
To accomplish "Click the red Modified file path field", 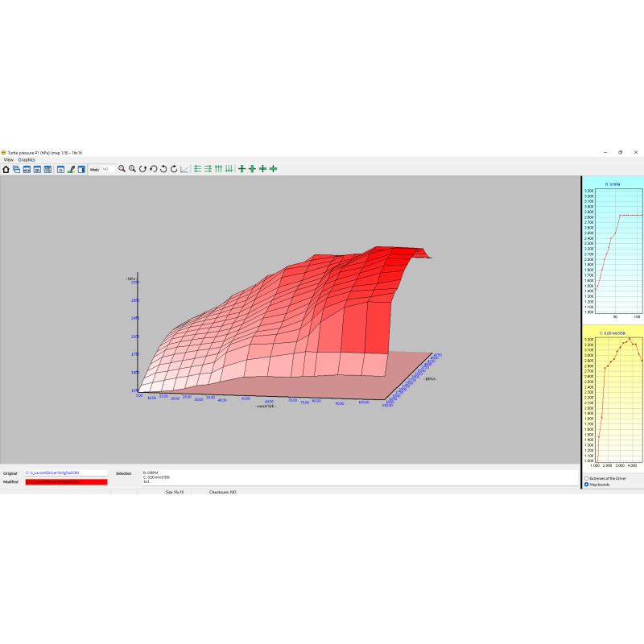I will click(66, 482).
